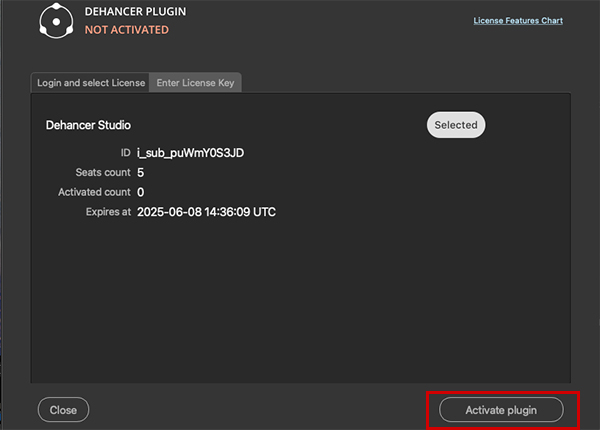
Task: Select the Dehancer Studio license name
Action: 88,125
